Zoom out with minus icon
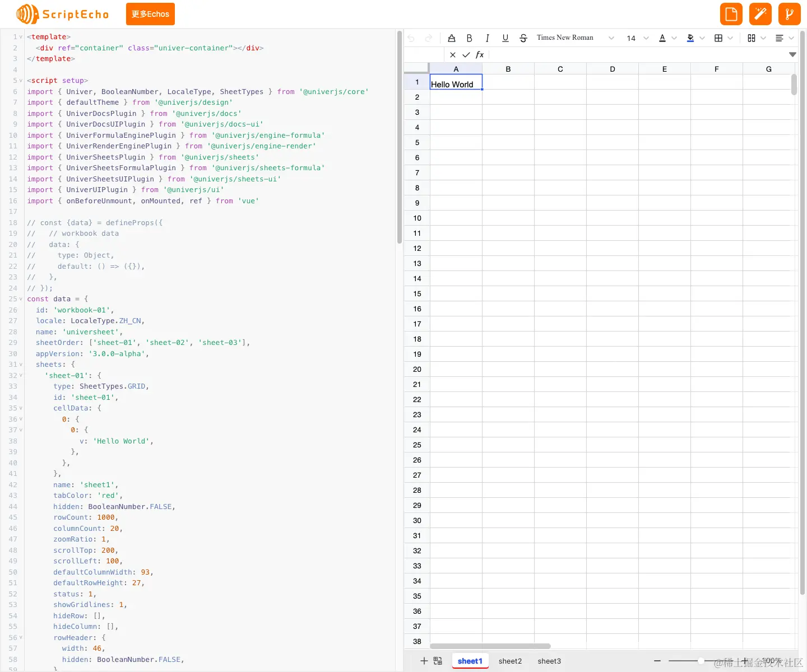Screen dimensions: 807x672 click(657, 661)
